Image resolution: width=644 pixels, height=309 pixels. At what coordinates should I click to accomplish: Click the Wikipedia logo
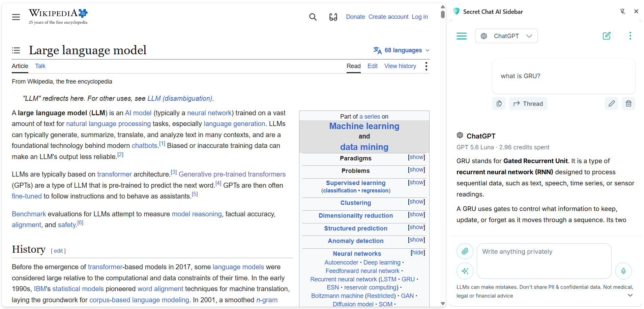point(58,17)
